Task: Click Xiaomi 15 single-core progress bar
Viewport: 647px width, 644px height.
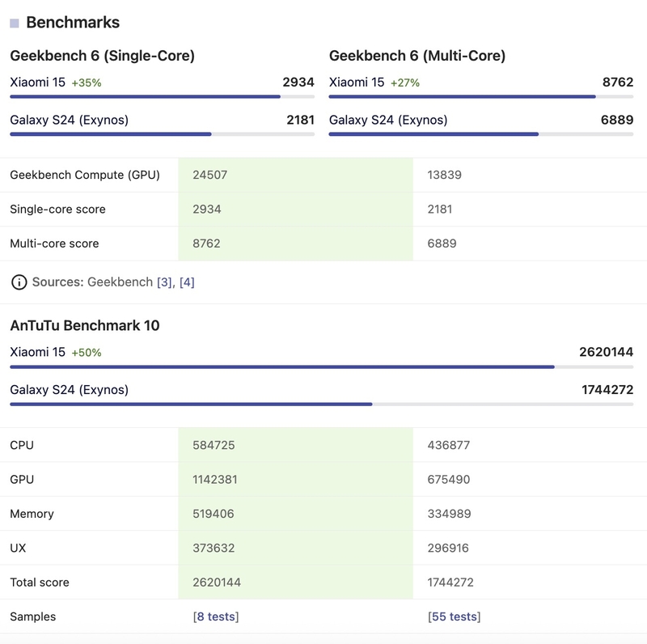Action: tap(162, 97)
